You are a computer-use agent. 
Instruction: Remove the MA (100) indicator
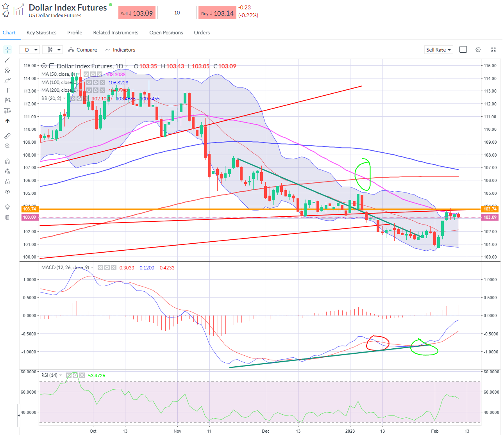(x=102, y=82)
